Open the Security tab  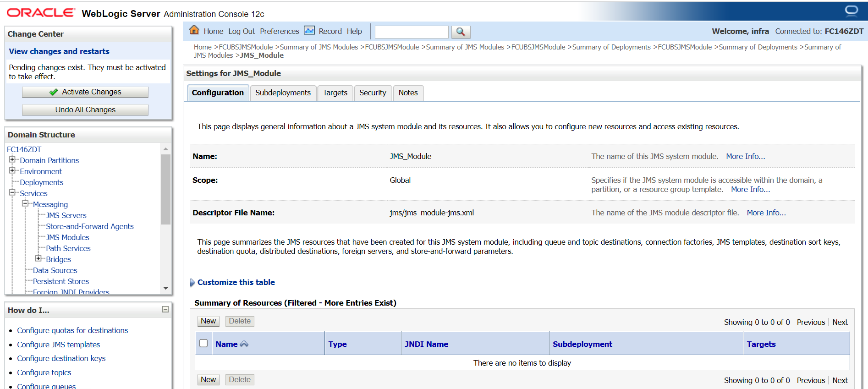(x=373, y=93)
